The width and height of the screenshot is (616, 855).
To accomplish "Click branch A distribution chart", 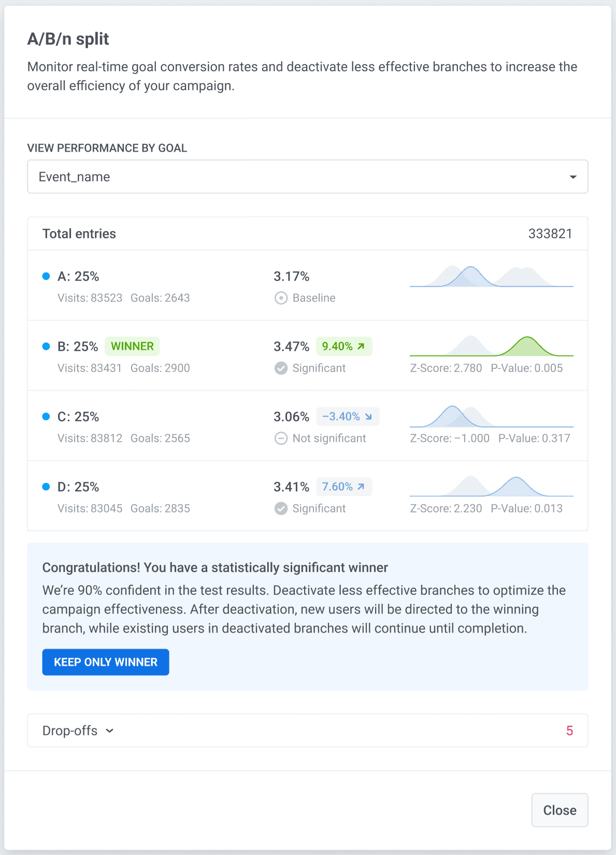I will pyautogui.click(x=491, y=277).
